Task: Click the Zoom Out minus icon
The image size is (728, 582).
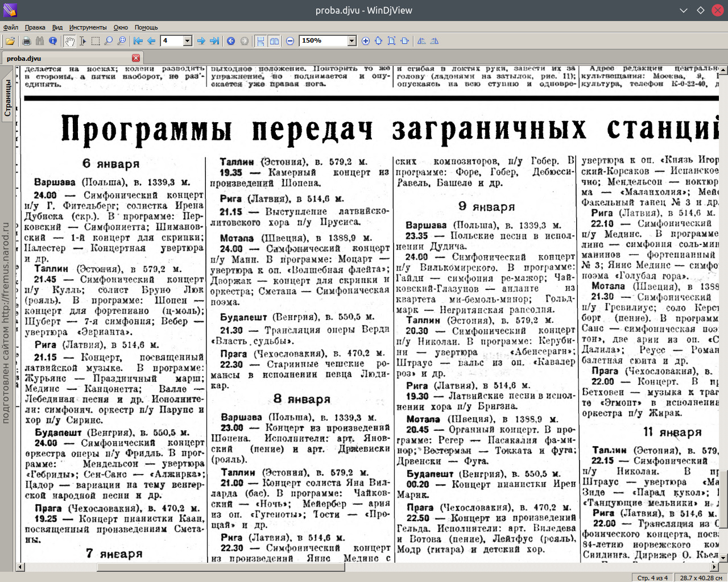Action: pos(290,41)
